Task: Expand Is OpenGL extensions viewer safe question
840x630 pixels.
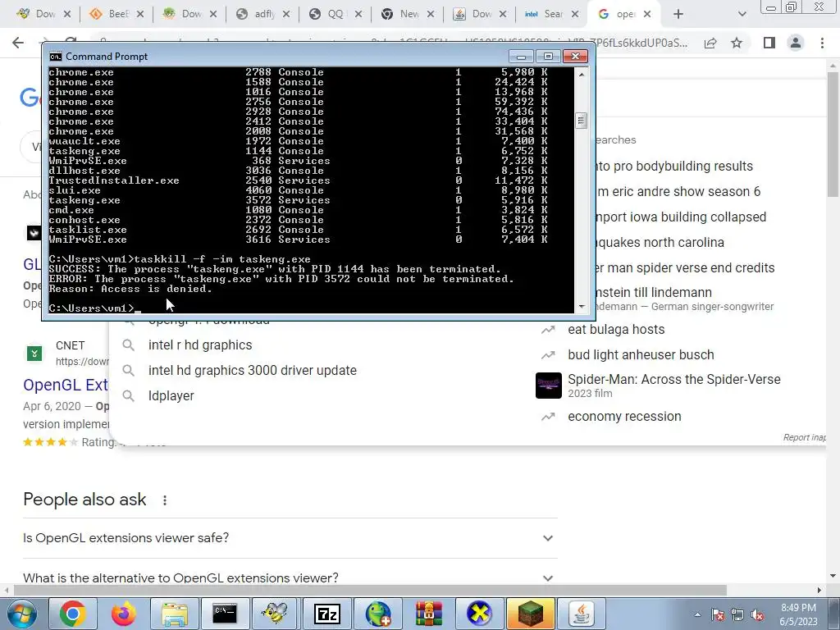Action: click(290, 538)
